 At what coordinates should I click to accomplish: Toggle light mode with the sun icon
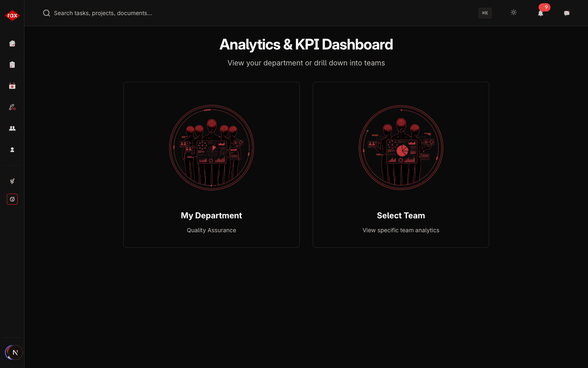[514, 13]
